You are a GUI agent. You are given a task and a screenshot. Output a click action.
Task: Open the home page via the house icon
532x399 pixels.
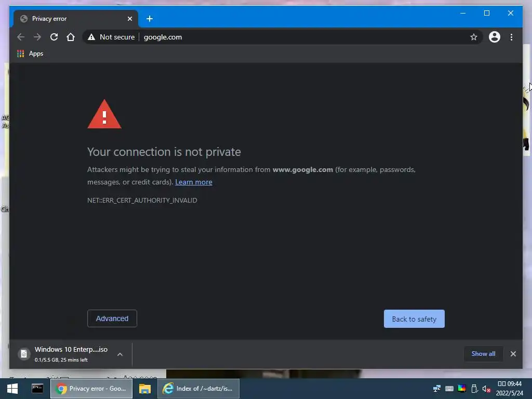(71, 37)
